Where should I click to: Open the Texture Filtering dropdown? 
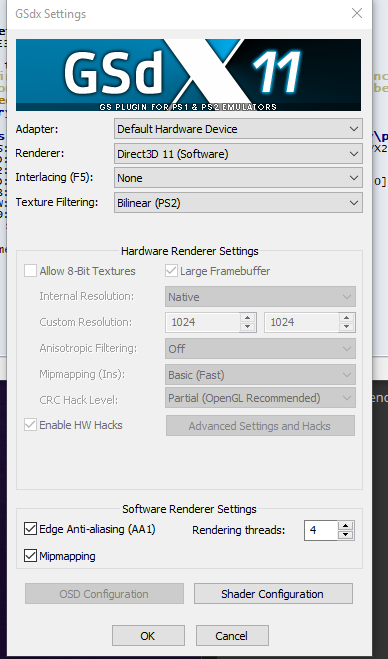[238, 203]
